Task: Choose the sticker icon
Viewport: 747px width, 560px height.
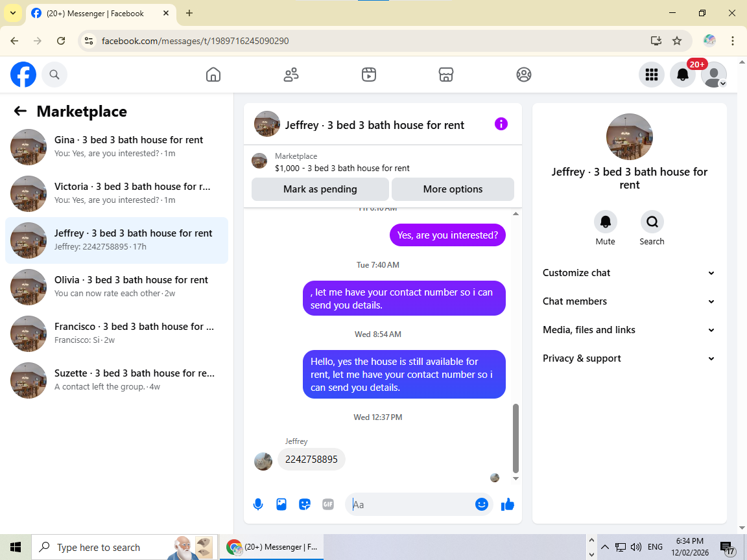Action: 304,505
